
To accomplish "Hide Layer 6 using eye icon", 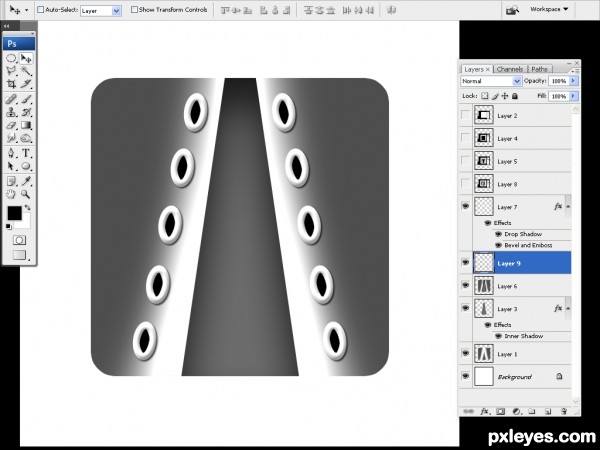I will coord(465,285).
